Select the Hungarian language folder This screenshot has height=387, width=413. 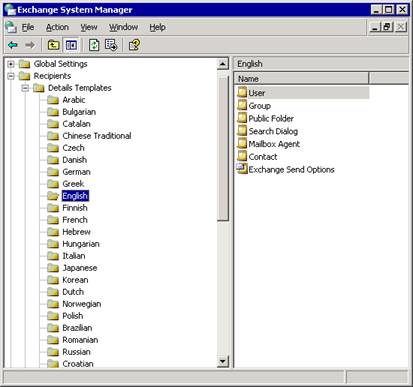tap(81, 244)
